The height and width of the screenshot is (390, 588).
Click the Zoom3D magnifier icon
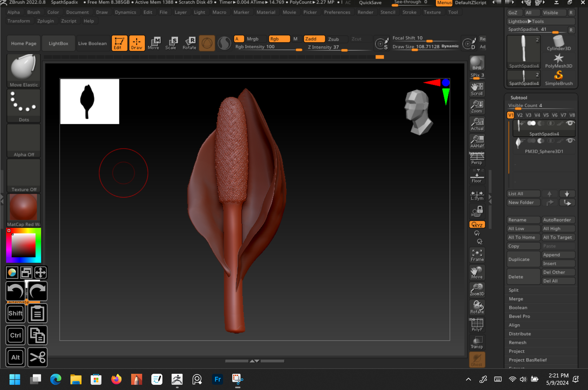(477, 289)
